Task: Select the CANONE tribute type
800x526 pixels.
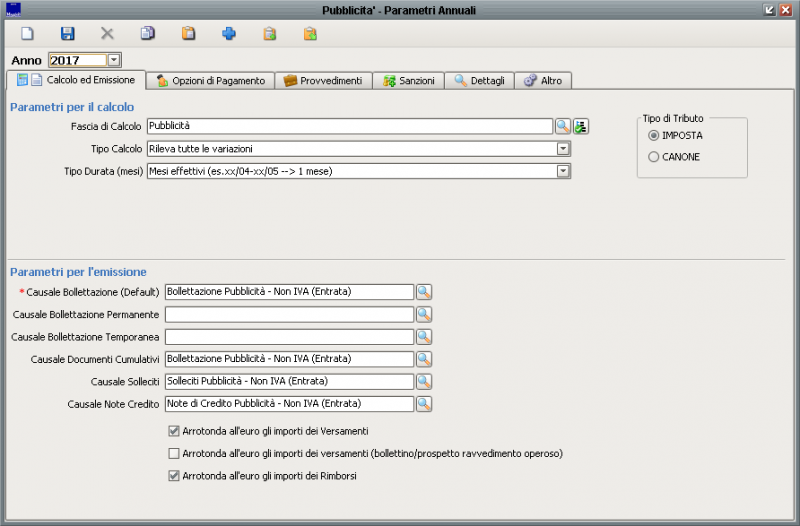Action: (x=655, y=157)
